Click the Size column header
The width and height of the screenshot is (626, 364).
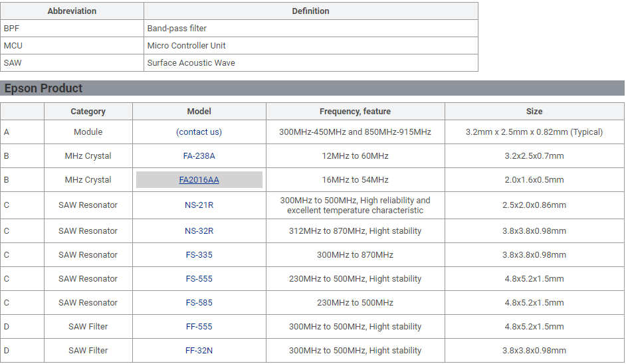(534, 112)
